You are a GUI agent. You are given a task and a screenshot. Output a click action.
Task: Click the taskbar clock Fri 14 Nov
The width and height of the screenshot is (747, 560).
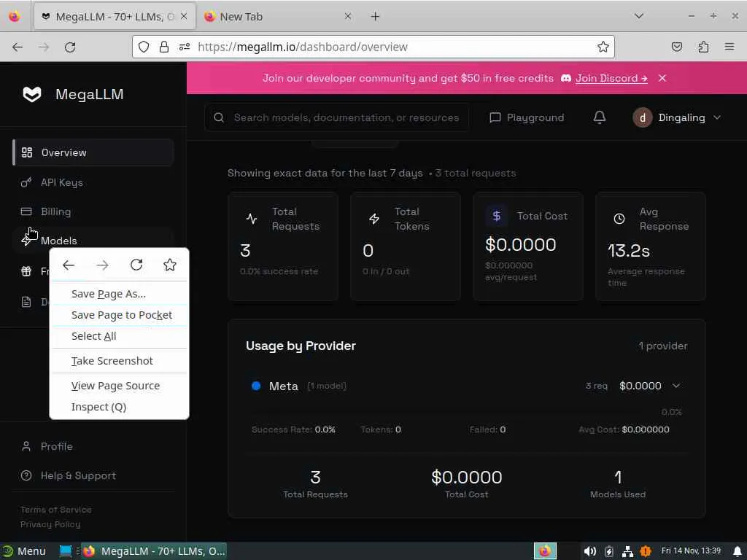click(691, 551)
